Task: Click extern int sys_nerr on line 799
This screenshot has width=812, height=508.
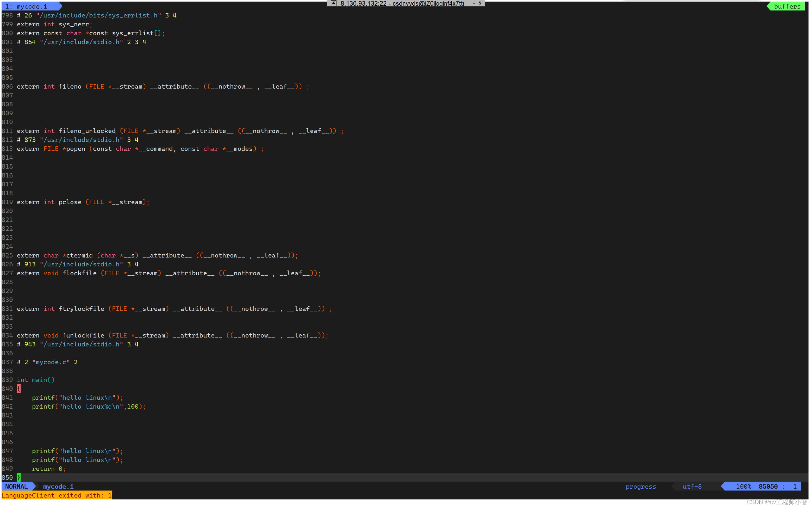Action: tap(55, 24)
